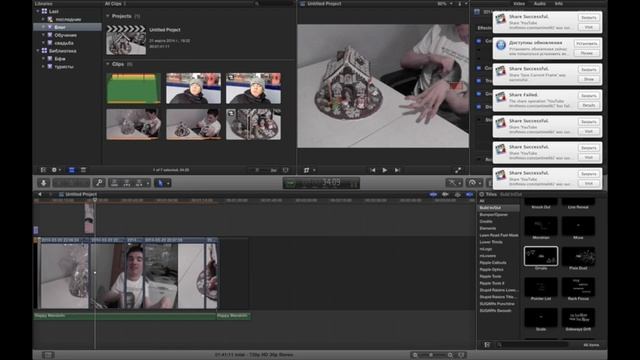Collapse the Projects section triangle
The height and width of the screenshot is (360, 640).
point(108,16)
